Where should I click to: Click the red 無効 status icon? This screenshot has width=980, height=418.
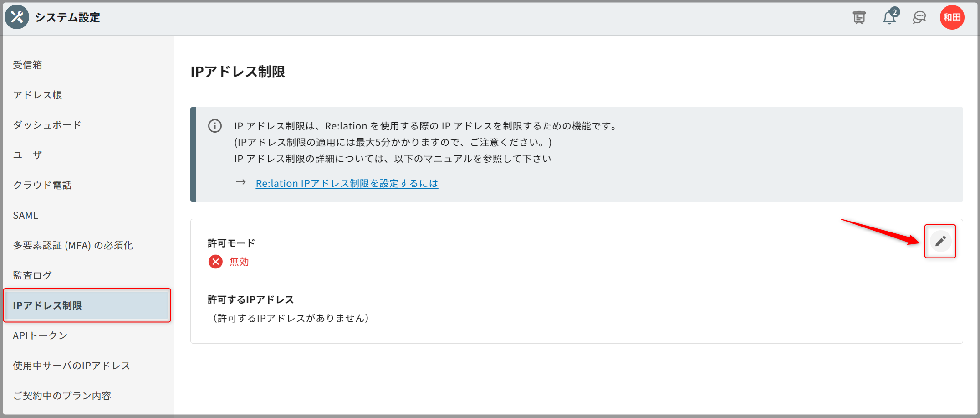pos(215,262)
